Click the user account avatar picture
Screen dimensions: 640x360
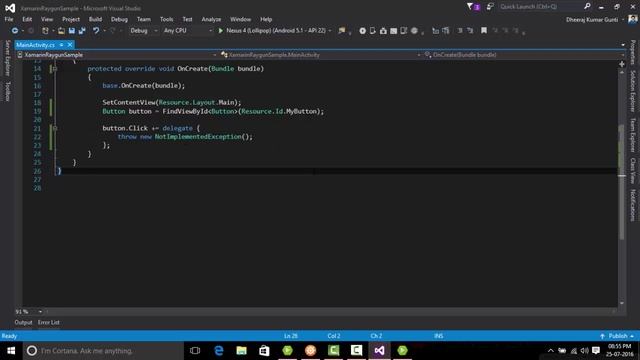coord(633,19)
